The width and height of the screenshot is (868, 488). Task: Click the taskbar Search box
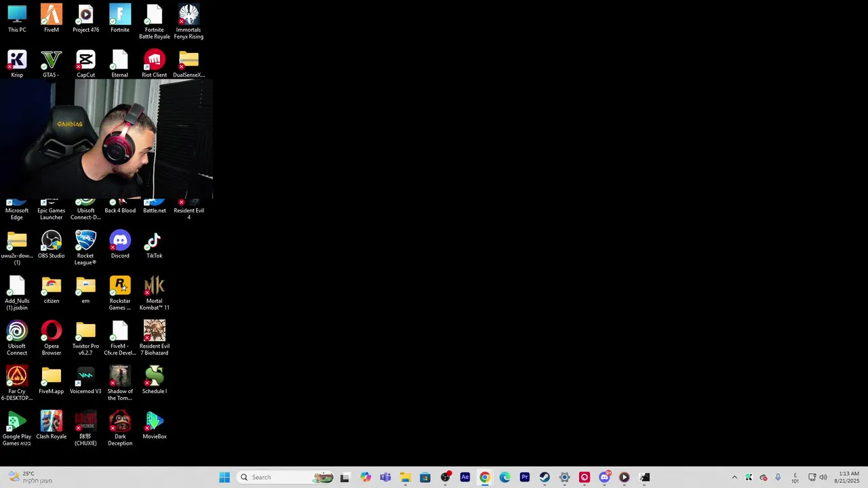(x=286, y=477)
